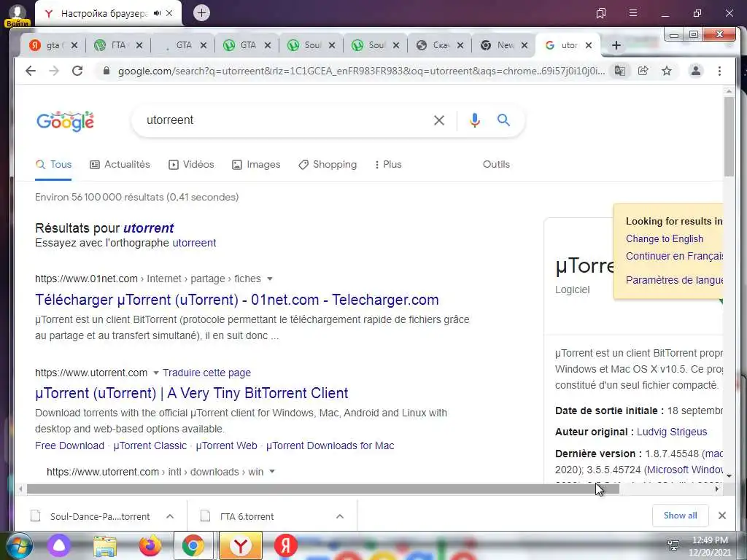
Task: Click Change to English language link
Action: pyautogui.click(x=664, y=239)
